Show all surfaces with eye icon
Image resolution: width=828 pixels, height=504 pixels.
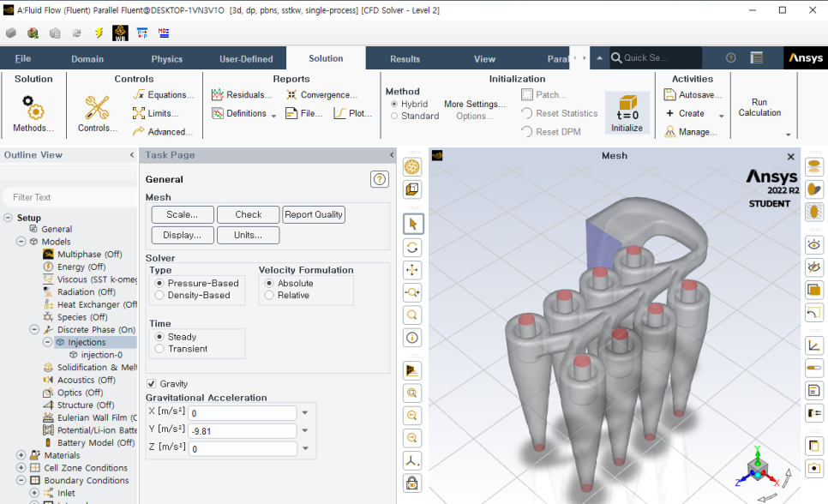pyautogui.click(x=814, y=244)
